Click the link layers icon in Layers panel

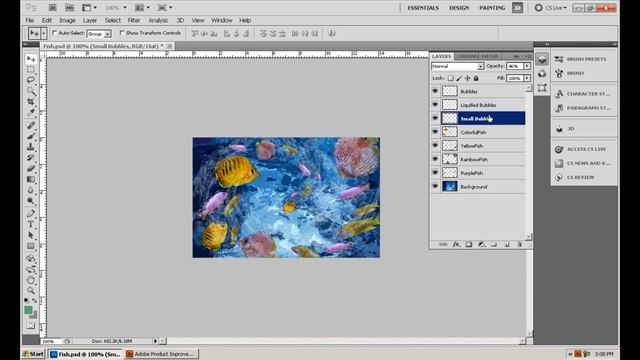click(x=443, y=244)
